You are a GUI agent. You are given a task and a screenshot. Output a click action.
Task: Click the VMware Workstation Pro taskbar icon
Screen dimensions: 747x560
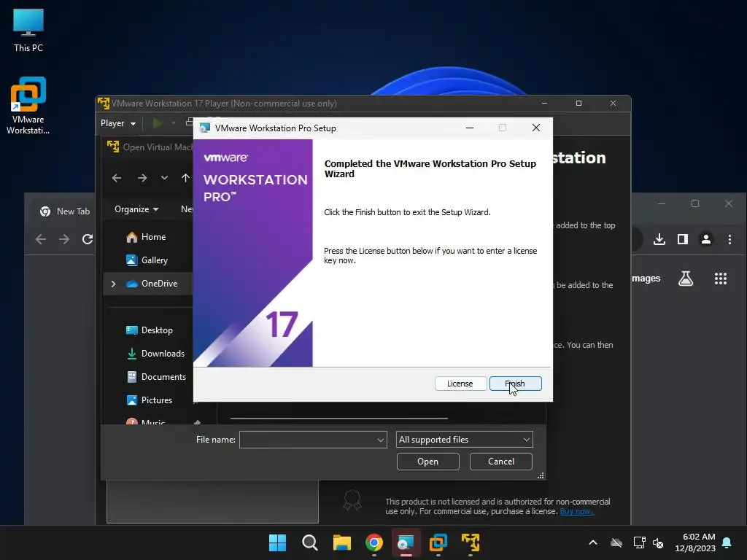click(x=438, y=542)
